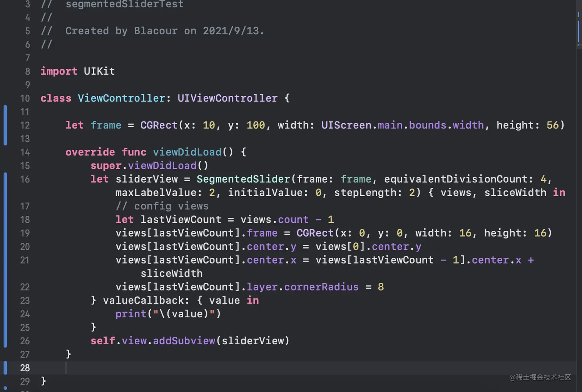This screenshot has height=392, width=582.
Task: Click 'frame' property on line 19
Action: [x=262, y=233]
